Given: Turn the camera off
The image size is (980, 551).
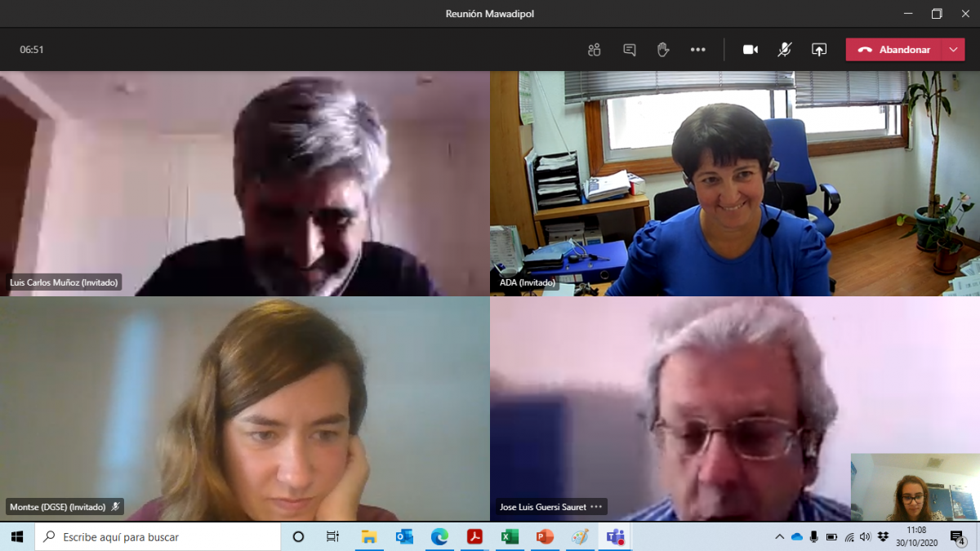Looking at the screenshot, I should [x=751, y=50].
